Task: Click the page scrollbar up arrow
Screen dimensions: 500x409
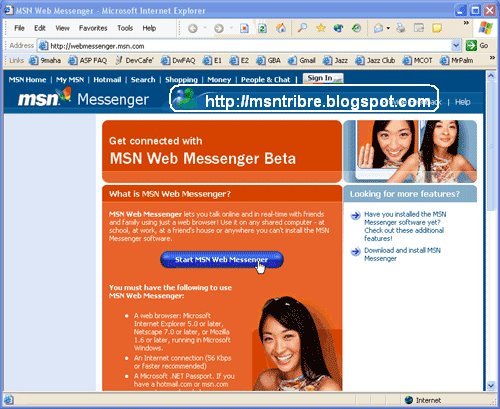Action: [x=491, y=76]
